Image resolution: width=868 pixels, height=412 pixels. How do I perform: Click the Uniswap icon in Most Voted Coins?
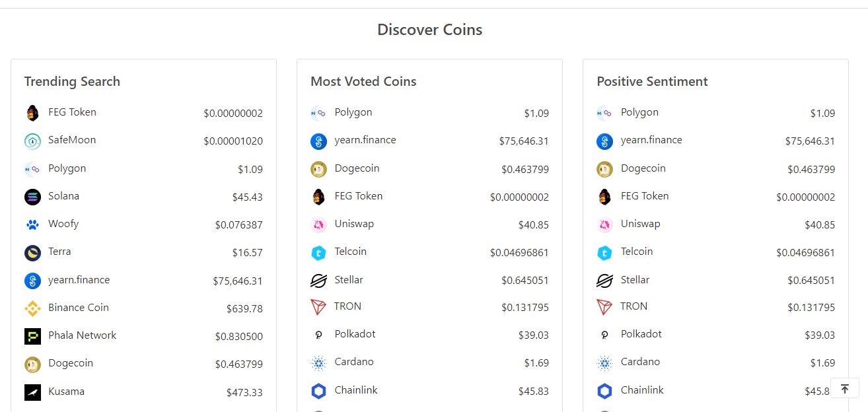click(318, 224)
